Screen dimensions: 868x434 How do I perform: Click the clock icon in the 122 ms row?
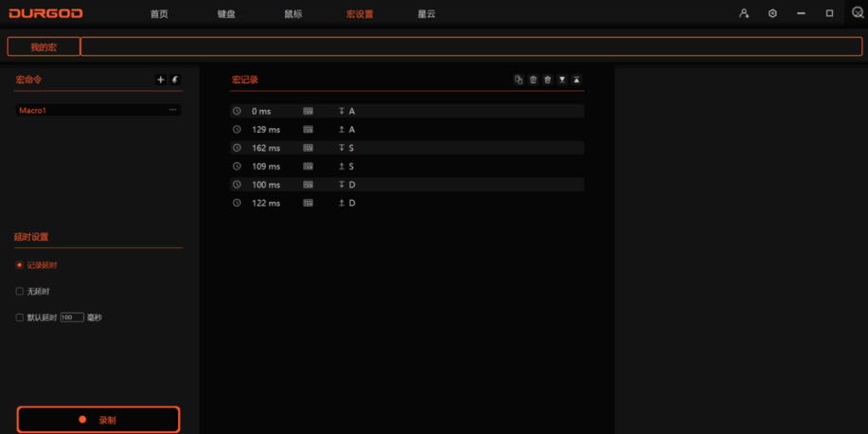pyautogui.click(x=237, y=203)
